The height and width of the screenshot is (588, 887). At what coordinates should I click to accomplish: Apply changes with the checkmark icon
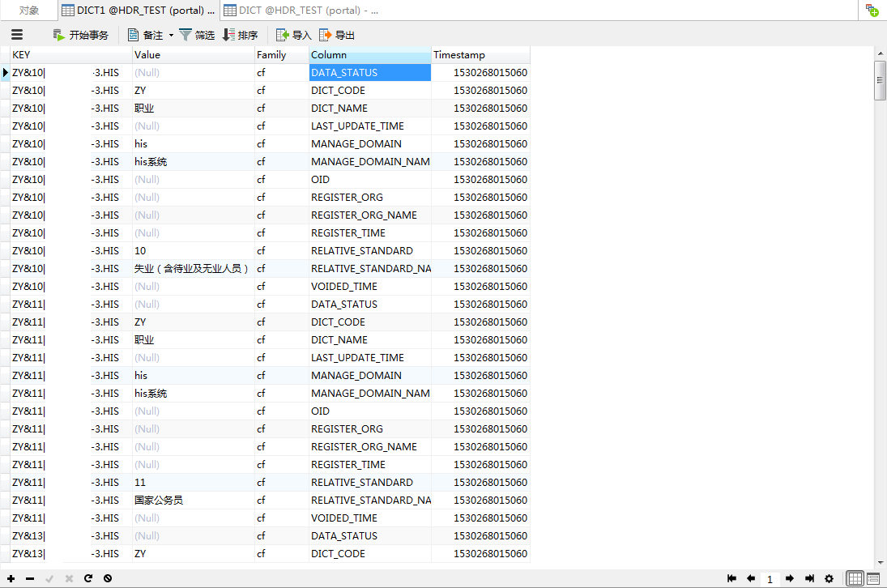[49, 578]
